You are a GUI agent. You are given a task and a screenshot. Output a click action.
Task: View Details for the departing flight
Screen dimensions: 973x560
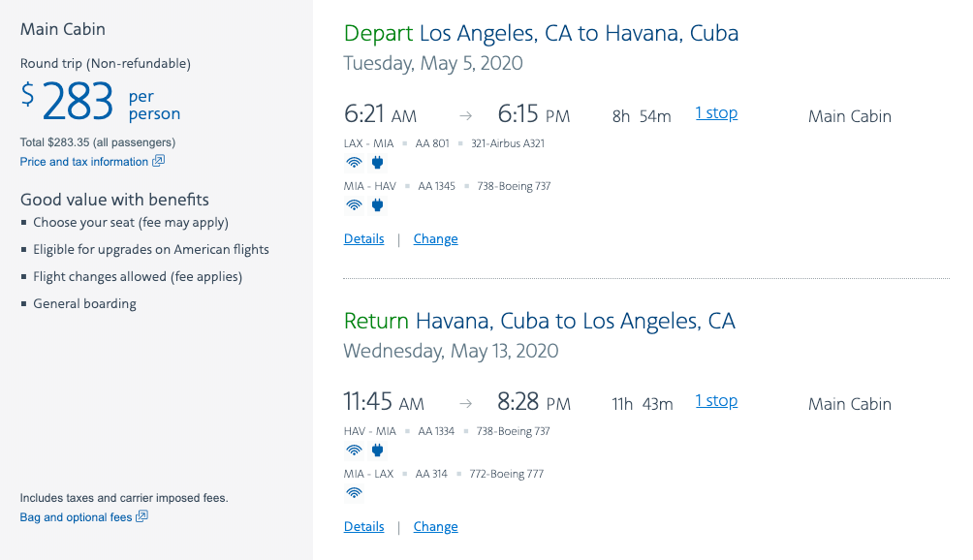click(364, 239)
